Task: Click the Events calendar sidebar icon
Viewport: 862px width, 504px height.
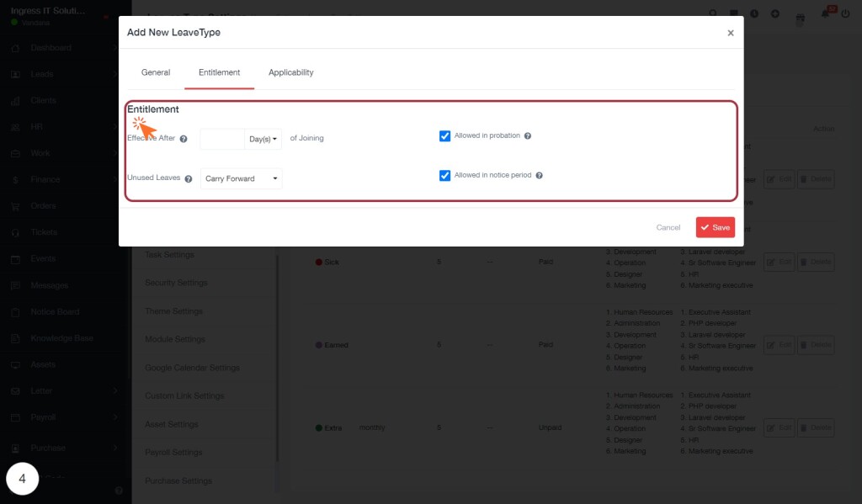Action: tap(15, 259)
